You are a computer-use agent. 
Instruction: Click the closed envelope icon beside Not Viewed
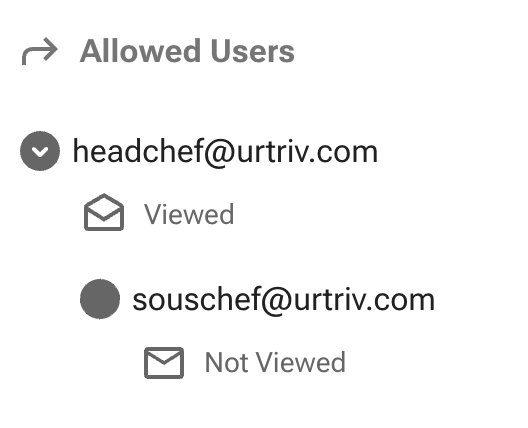164,363
